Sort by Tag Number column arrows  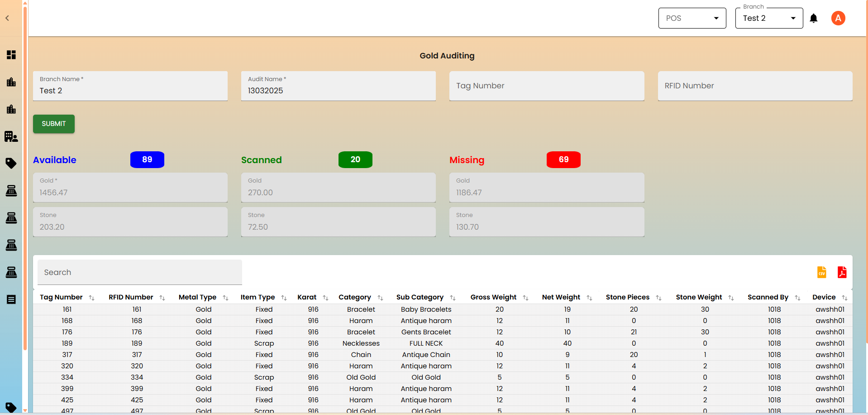tap(91, 298)
